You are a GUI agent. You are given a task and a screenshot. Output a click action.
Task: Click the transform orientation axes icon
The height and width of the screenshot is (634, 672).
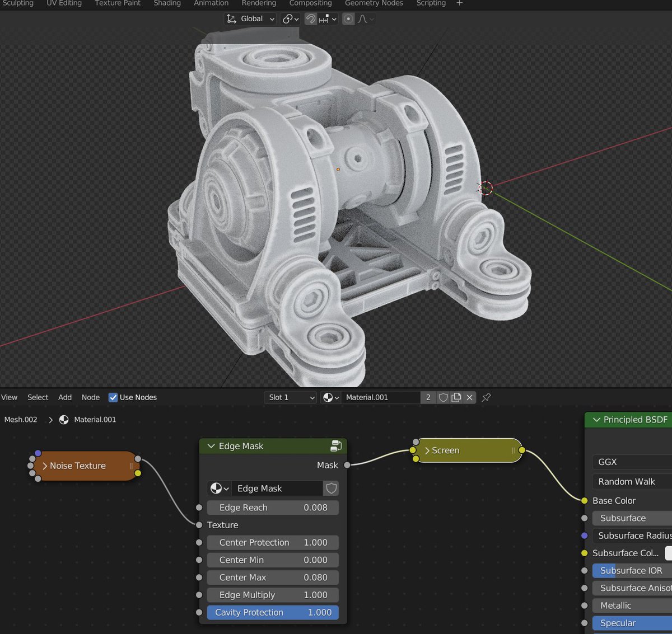(x=231, y=19)
